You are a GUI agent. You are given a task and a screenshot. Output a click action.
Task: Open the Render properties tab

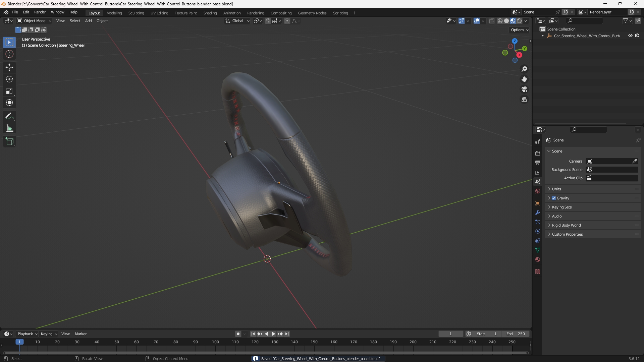click(538, 153)
